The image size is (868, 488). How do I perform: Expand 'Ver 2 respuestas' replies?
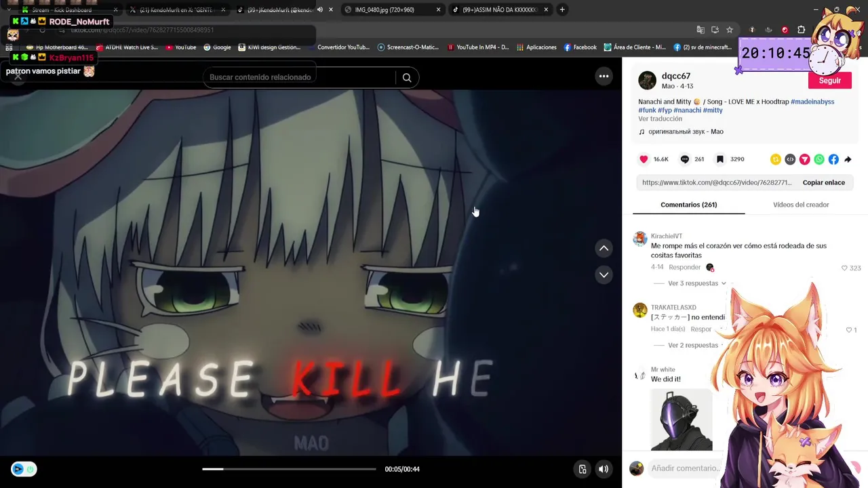pyautogui.click(x=693, y=345)
